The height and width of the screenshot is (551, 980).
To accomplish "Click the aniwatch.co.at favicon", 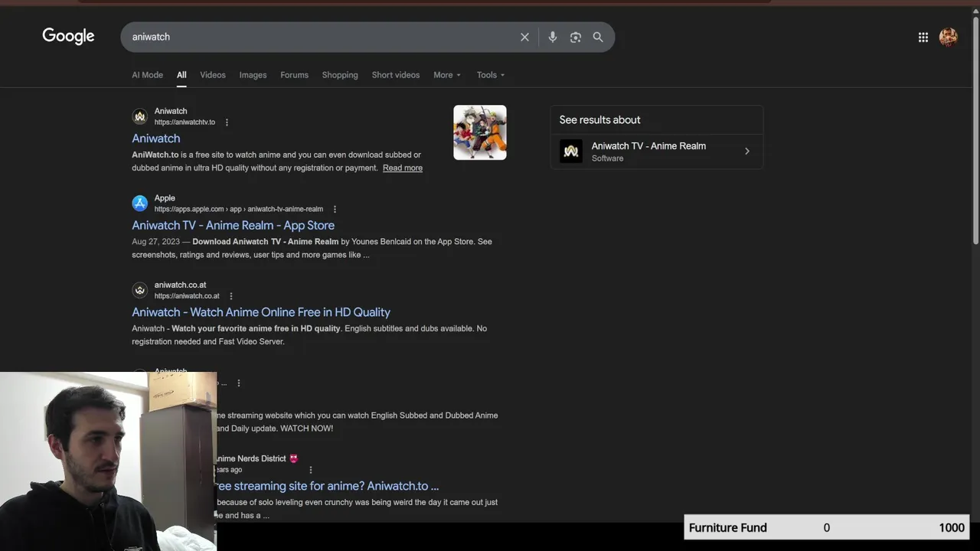I will 139,290.
